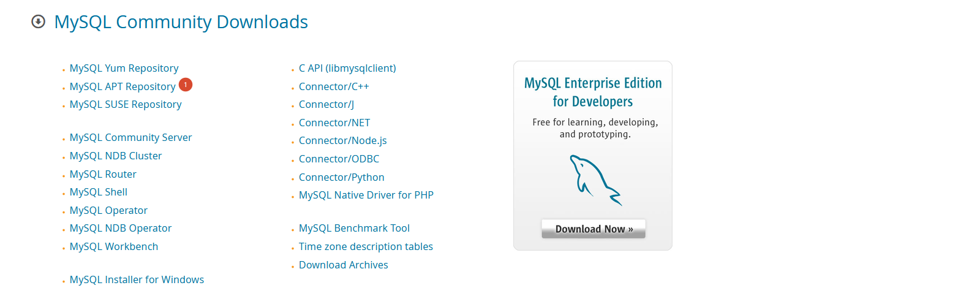Click the Download Now button
This screenshot has width=980, height=296.
click(x=594, y=229)
